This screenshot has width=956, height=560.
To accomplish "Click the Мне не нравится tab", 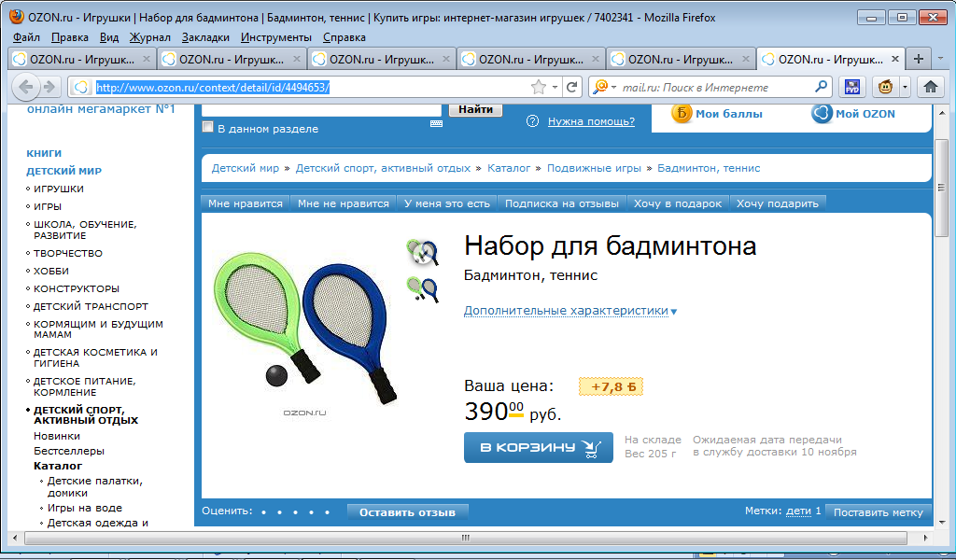I will 344,203.
